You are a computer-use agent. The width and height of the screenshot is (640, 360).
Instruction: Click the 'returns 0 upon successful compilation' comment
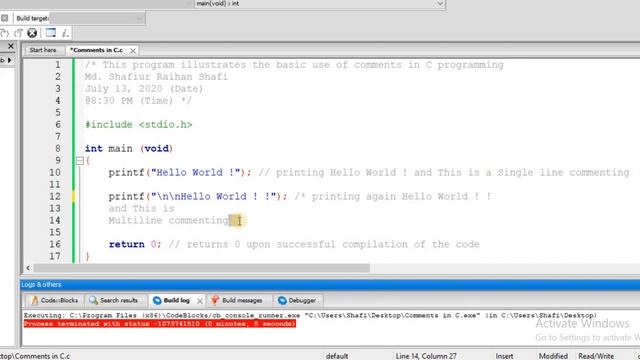[324, 244]
